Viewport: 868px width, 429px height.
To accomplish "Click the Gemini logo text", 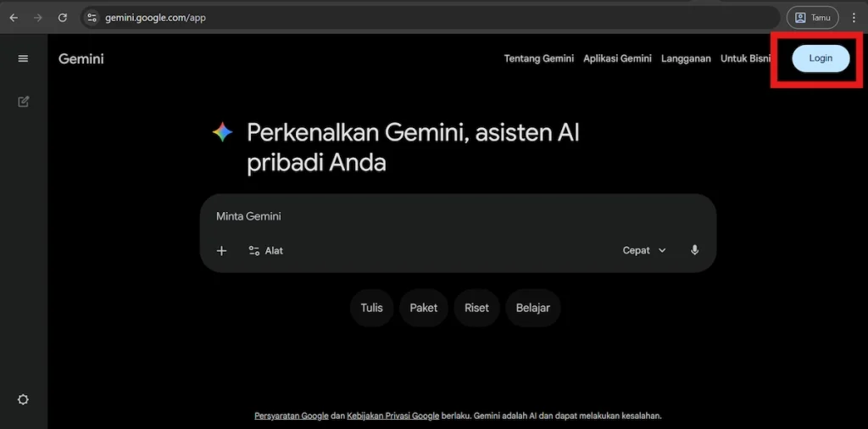I will click(x=81, y=58).
